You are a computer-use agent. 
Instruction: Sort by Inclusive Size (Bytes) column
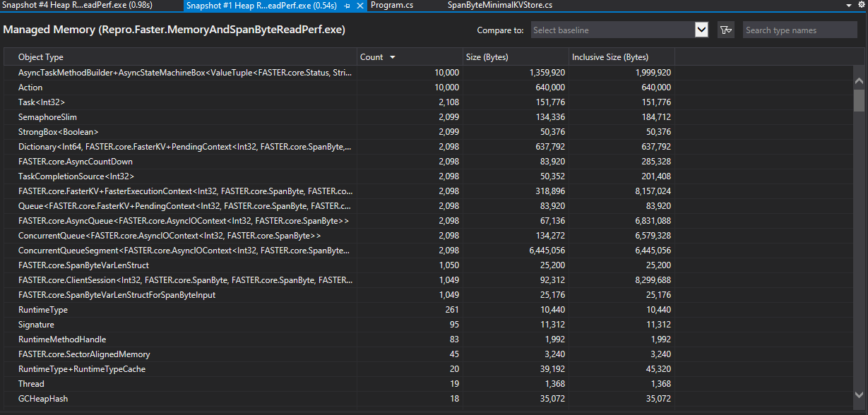(611, 56)
